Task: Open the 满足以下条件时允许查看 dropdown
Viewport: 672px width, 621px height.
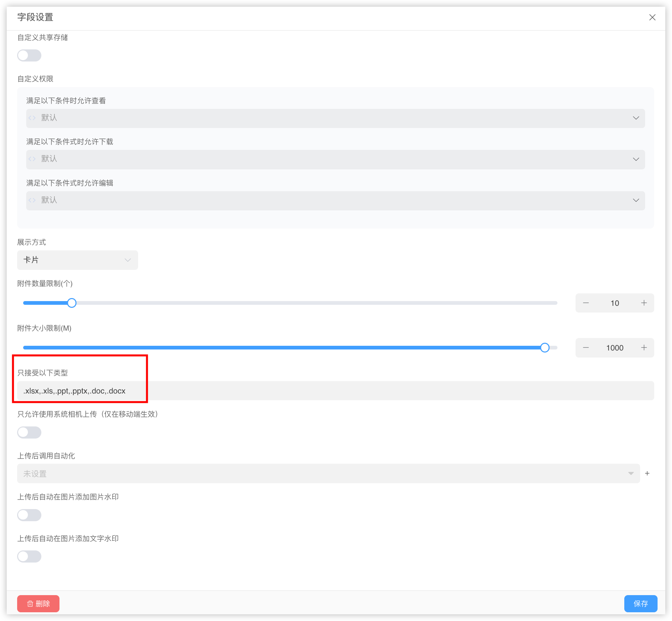Action: click(x=335, y=118)
